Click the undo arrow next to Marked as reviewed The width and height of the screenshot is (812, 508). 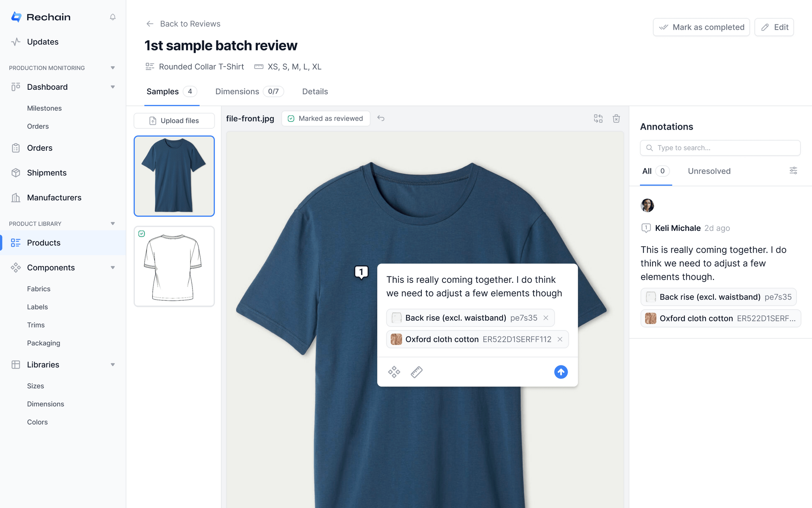(381, 118)
